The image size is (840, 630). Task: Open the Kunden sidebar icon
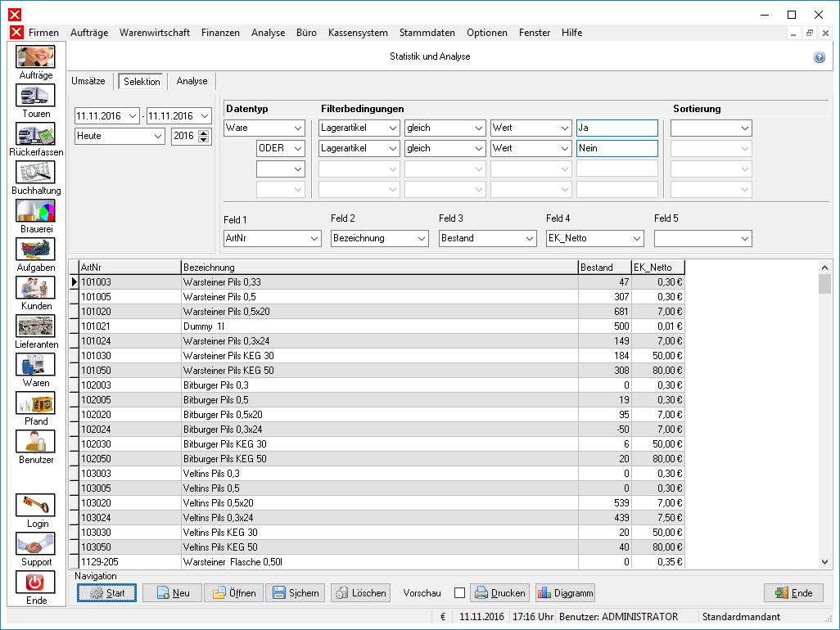pos(35,288)
